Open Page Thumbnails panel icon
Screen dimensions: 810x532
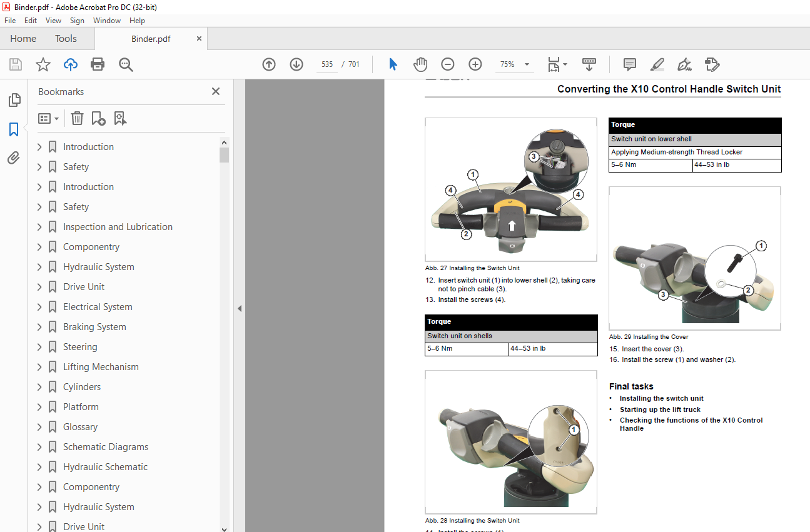point(14,100)
